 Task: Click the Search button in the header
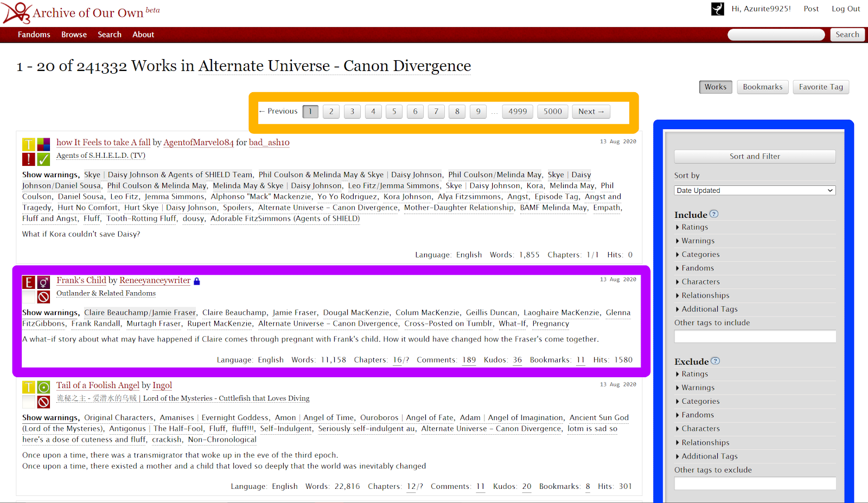point(847,35)
